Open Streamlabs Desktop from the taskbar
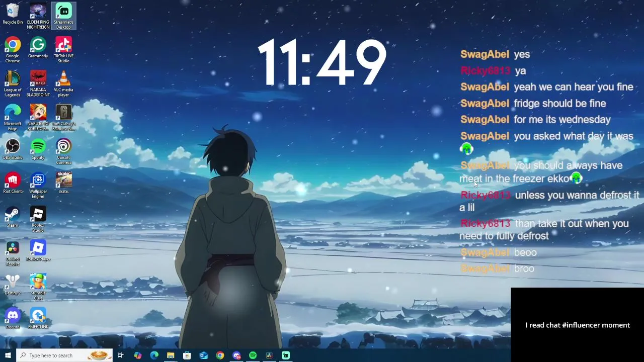Image resolution: width=644 pixels, height=362 pixels. [286, 355]
